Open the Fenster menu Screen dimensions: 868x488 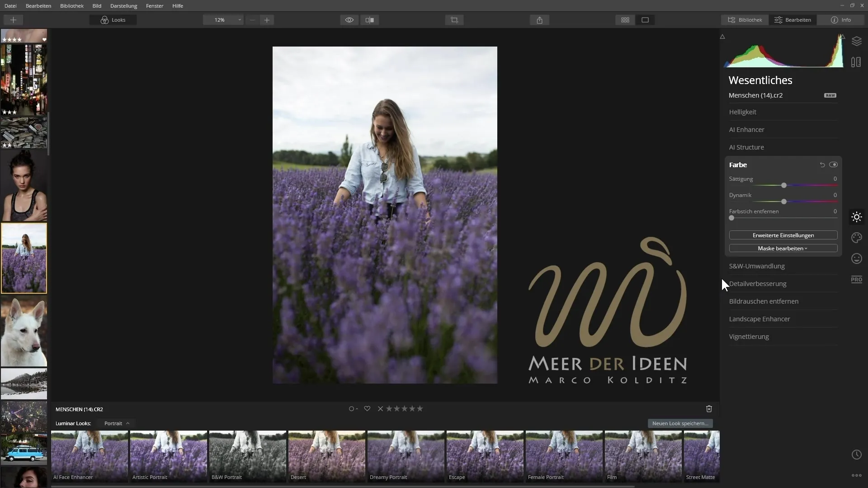(x=155, y=6)
